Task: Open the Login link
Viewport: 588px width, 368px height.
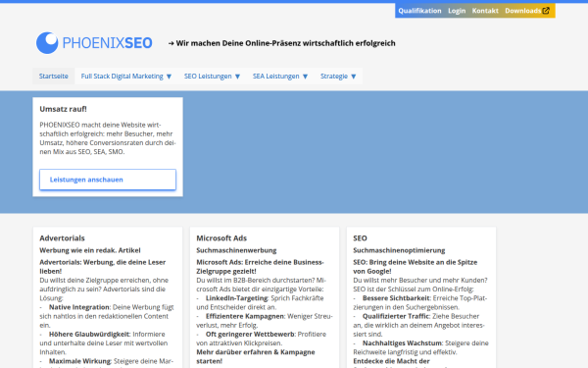Action: point(457,11)
